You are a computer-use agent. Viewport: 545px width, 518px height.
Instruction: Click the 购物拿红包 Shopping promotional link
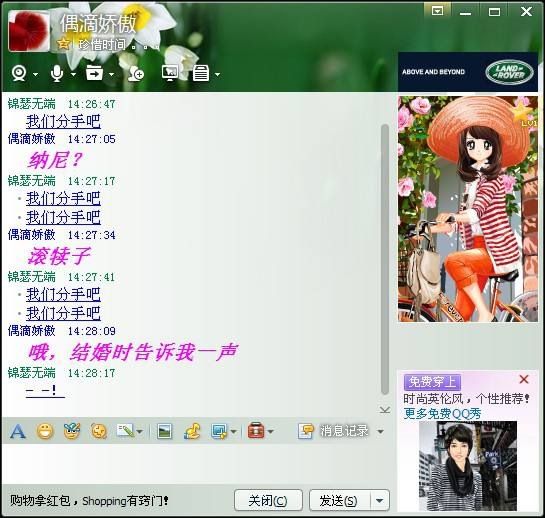89,501
